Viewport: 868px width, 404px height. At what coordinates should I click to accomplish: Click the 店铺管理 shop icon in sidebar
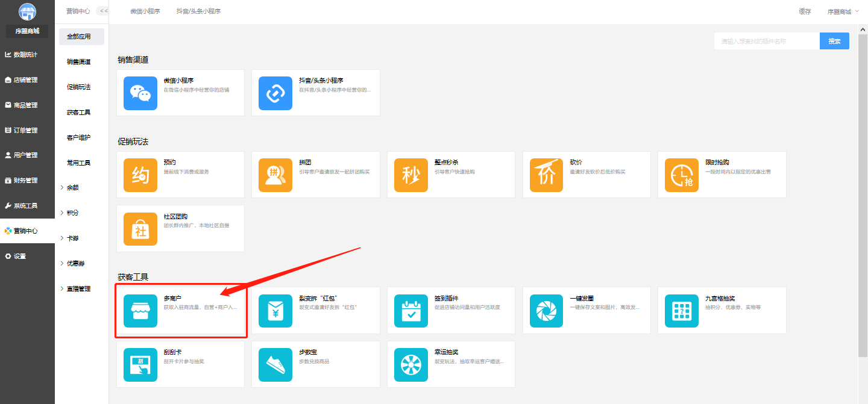[8, 80]
